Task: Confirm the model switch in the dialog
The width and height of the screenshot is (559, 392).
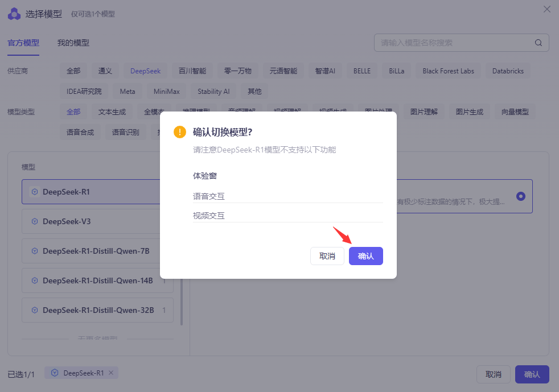Action: [x=366, y=256]
